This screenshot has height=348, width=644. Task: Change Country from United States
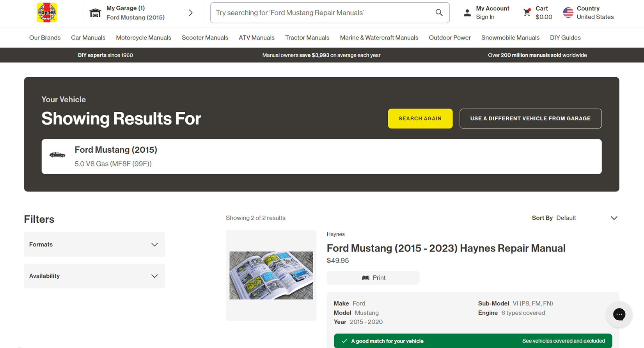(x=595, y=13)
